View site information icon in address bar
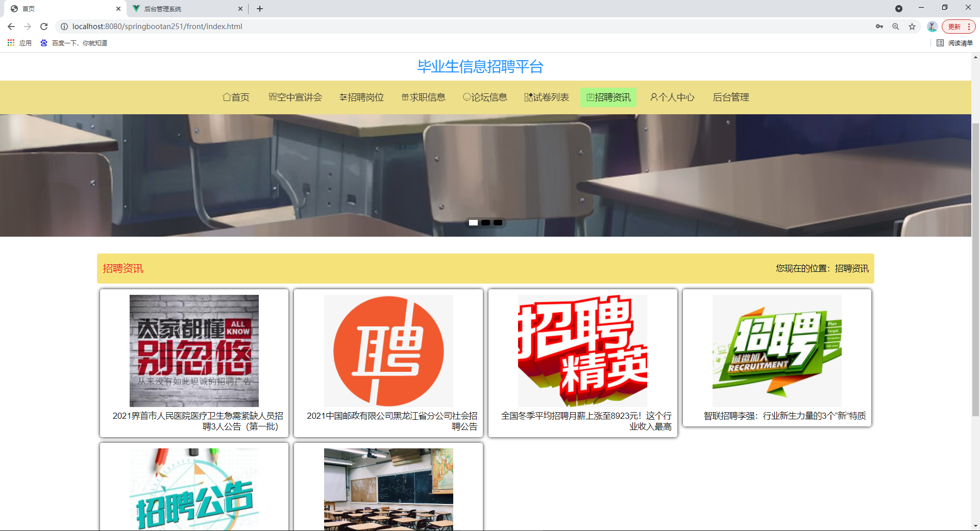Screen dimensions: 980x531 (64, 27)
